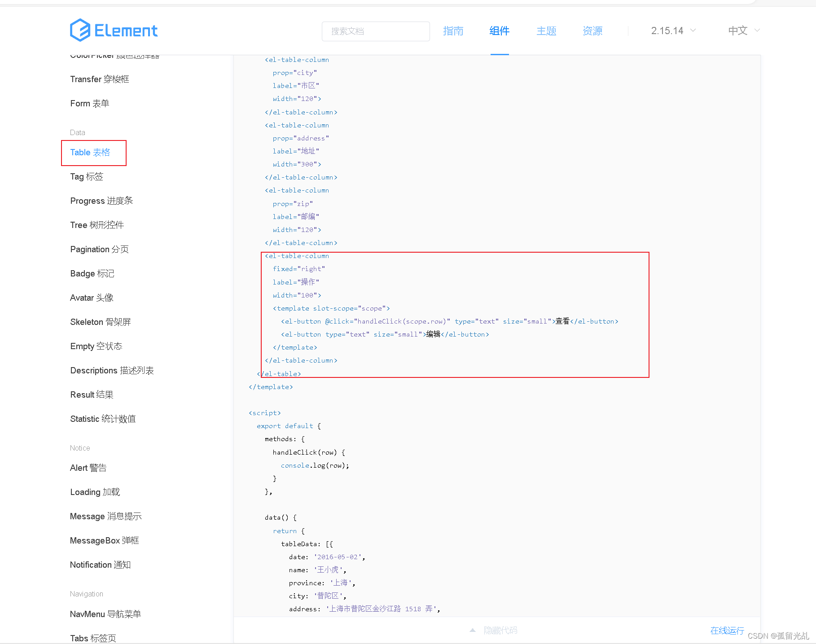Go to the 主题 theme tab

[546, 31]
